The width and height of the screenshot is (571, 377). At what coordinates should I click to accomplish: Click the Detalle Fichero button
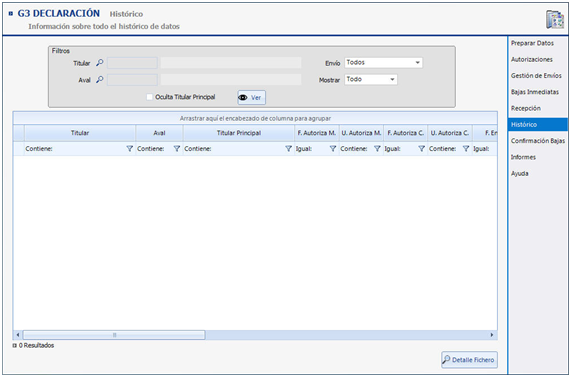(469, 360)
